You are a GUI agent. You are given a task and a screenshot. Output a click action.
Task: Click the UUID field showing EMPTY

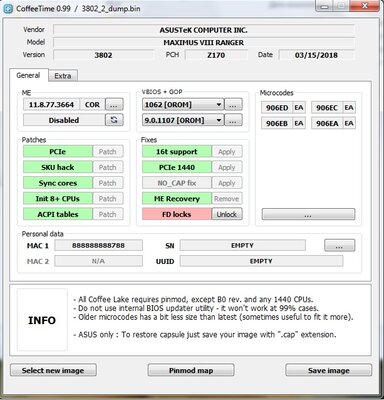(261, 261)
